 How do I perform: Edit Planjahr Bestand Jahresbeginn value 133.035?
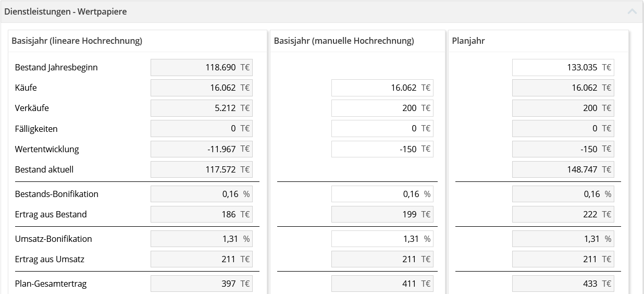click(563, 67)
